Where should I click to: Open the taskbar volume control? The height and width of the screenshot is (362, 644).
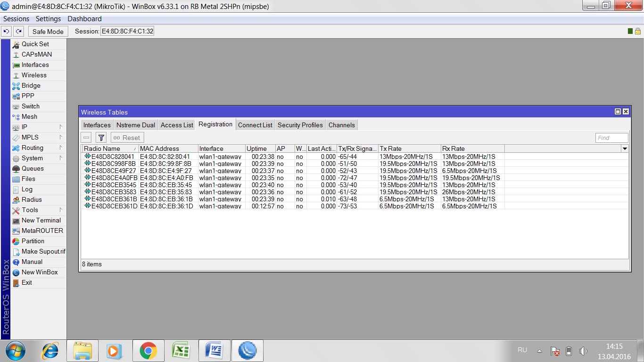coord(583,351)
